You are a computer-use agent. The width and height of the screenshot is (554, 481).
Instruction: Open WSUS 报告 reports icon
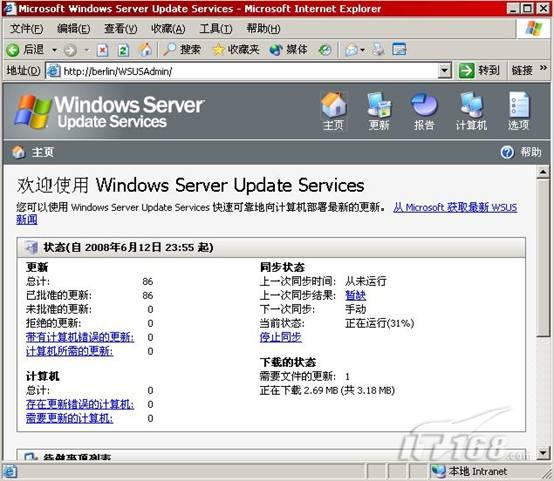click(x=424, y=111)
